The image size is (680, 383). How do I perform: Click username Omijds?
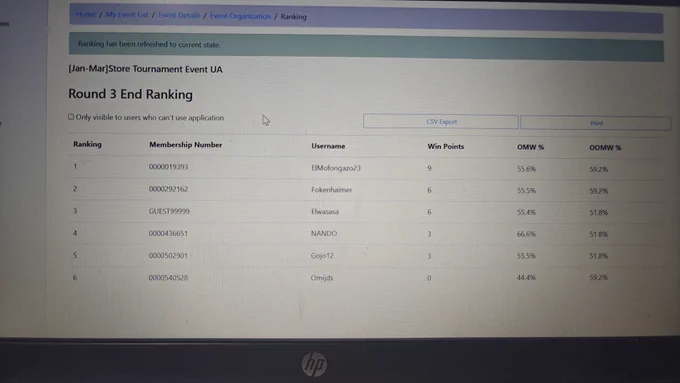point(322,278)
